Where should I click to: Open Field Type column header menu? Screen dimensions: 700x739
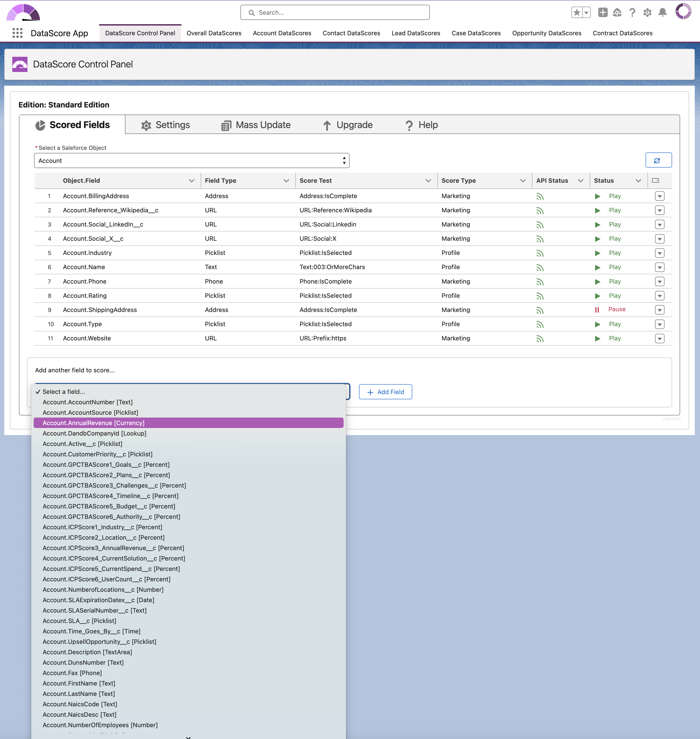coord(286,181)
